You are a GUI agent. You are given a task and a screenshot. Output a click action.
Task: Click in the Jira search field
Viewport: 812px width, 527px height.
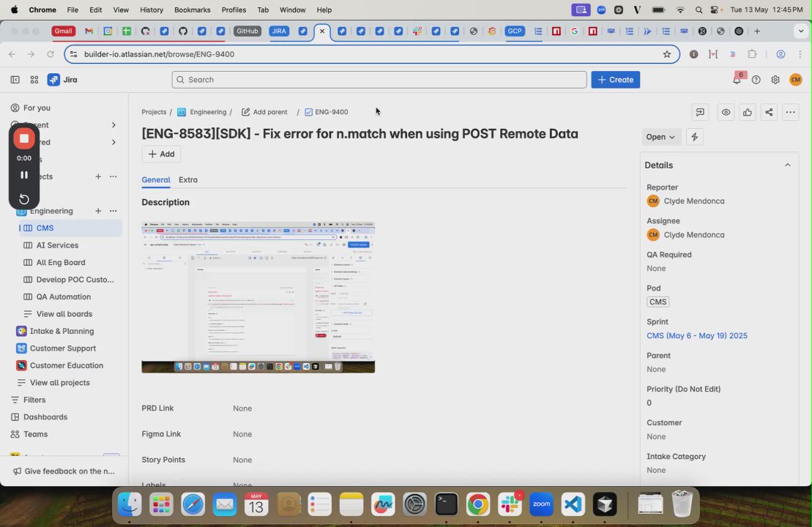379,80
